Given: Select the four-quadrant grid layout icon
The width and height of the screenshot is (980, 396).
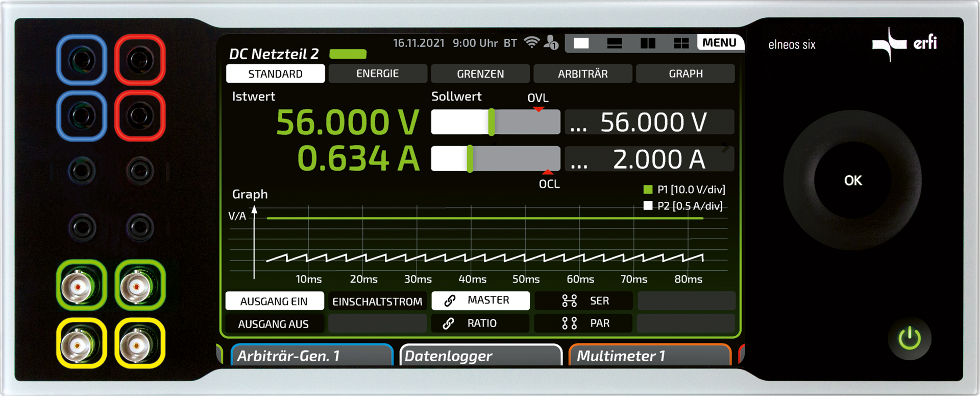Looking at the screenshot, I should 681,43.
